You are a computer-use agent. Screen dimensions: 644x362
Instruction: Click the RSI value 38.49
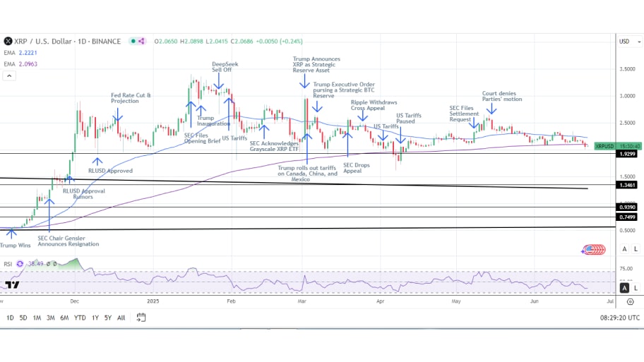click(x=35, y=264)
